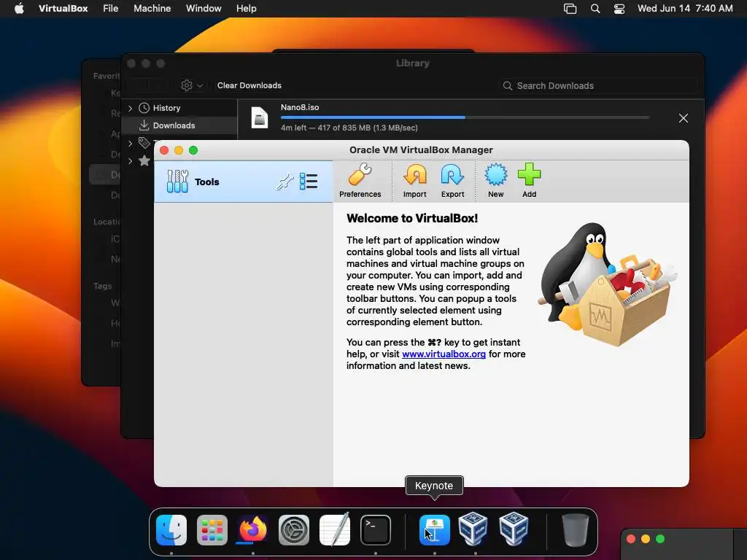Image resolution: width=747 pixels, height=560 pixels.
Task: Expand the Tags row in Library sidebar
Action: 130,143
